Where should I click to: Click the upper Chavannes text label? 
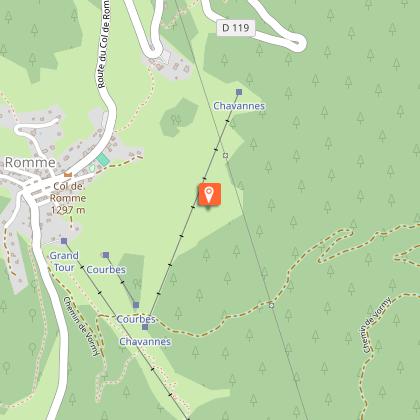239,106
